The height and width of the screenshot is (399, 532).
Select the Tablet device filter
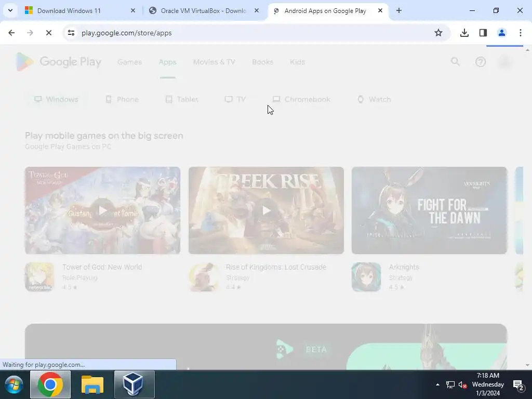pos(181,99)
